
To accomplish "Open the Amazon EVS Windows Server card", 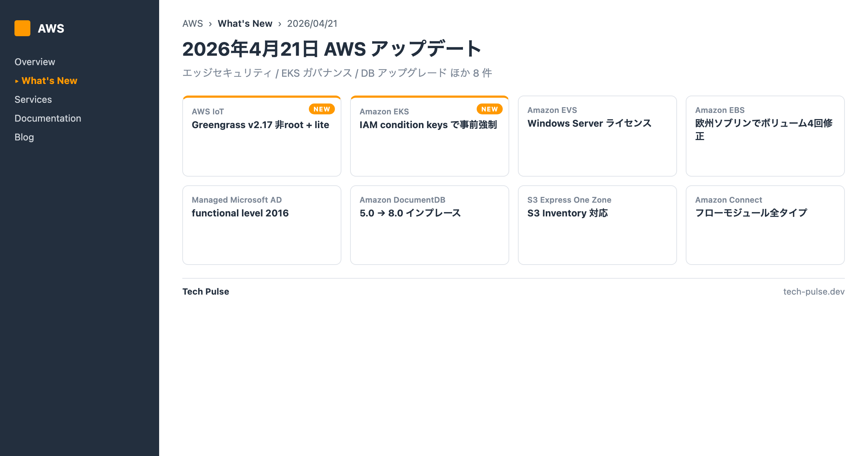I will point(597,136).
